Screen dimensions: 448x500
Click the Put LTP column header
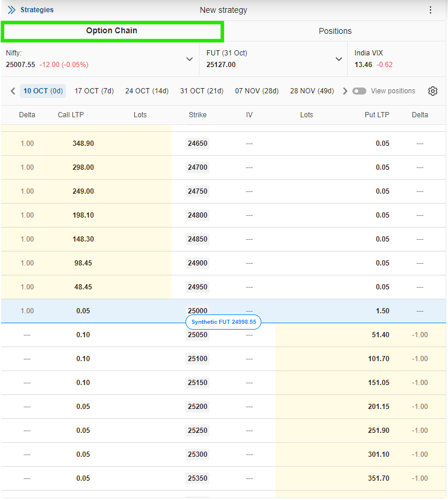tap(377, 115)
